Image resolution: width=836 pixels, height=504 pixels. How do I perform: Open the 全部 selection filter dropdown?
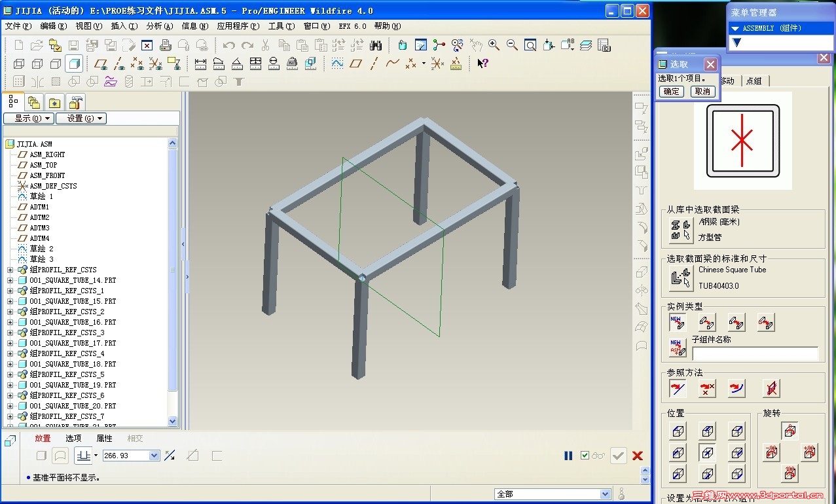[x=605, y=494]
